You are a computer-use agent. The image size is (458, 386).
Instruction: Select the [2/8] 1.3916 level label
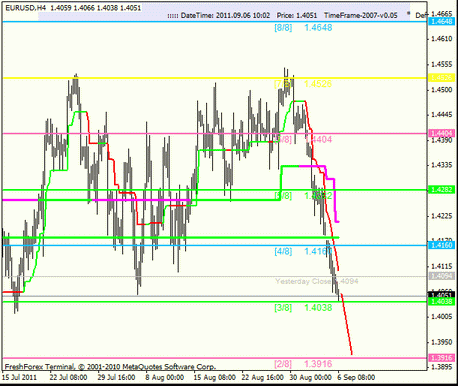(303, 364)
